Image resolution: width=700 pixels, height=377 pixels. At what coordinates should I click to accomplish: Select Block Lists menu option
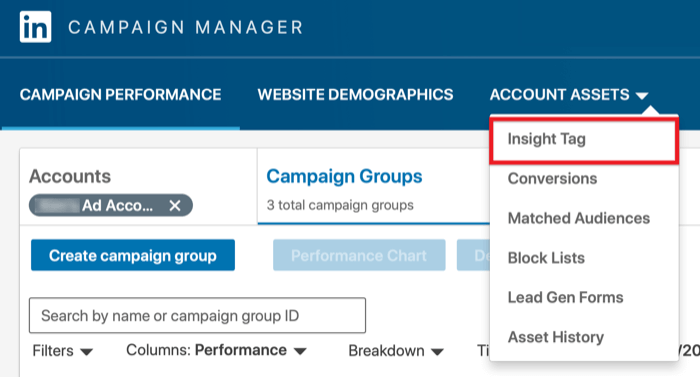coord(546,258)
